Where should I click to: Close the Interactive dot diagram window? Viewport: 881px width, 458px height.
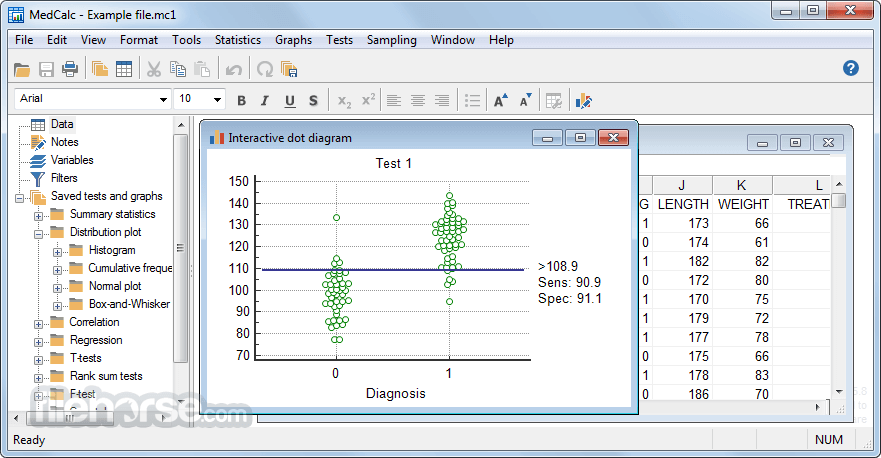pyautogui.click(x=614, y=138)
